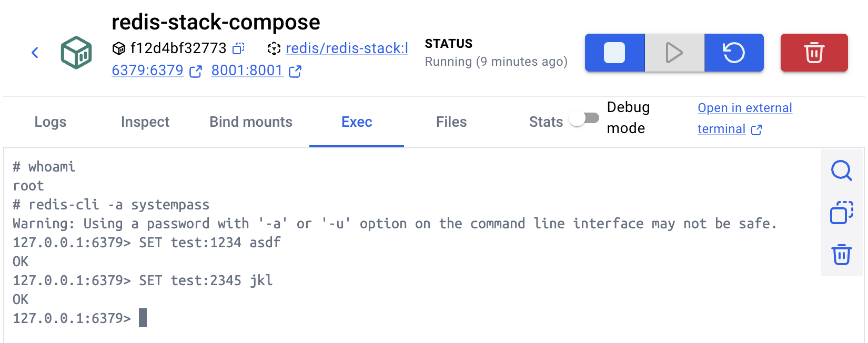This screenshot has height=343, width=868.
Task: Search the terminal output with the magnifier icon
Action: 841,170
